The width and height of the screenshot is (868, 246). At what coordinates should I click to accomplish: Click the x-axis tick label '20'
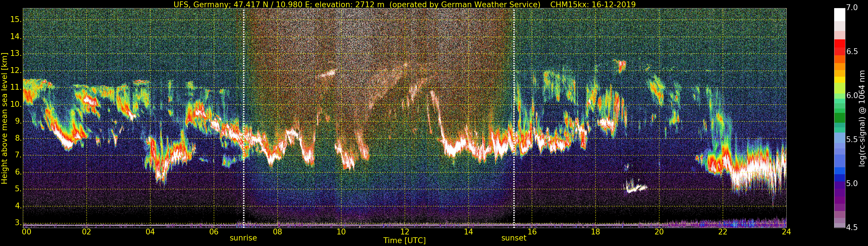click(x=659, y=232)
